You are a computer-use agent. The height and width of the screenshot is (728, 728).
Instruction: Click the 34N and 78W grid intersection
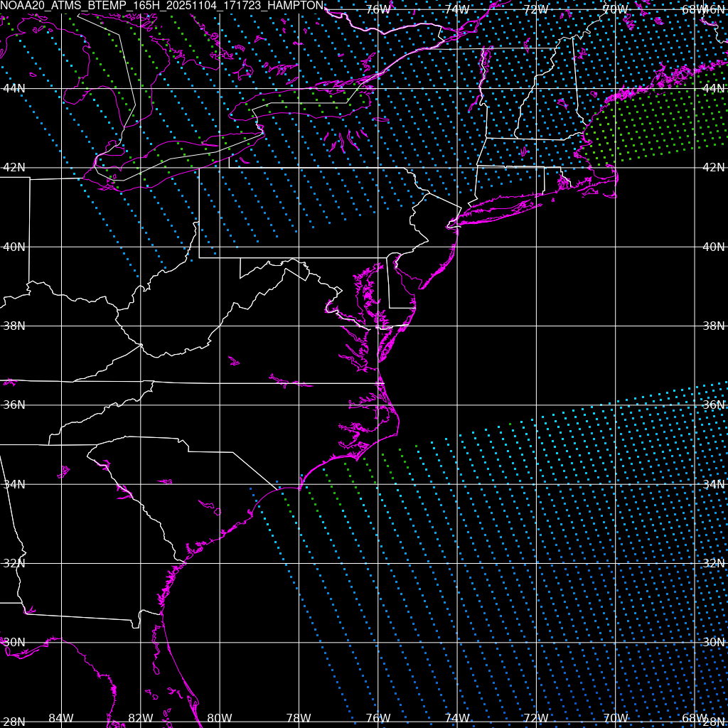click(299, 484)
